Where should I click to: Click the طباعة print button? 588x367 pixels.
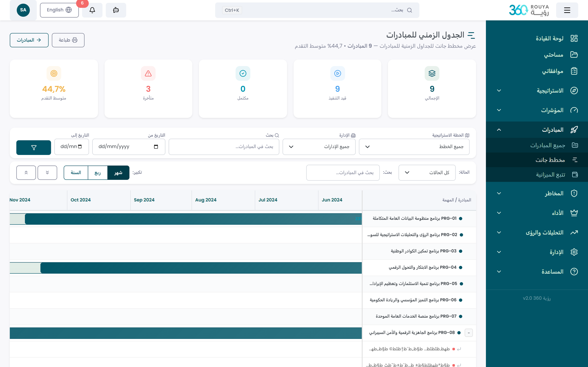point(68,40)
